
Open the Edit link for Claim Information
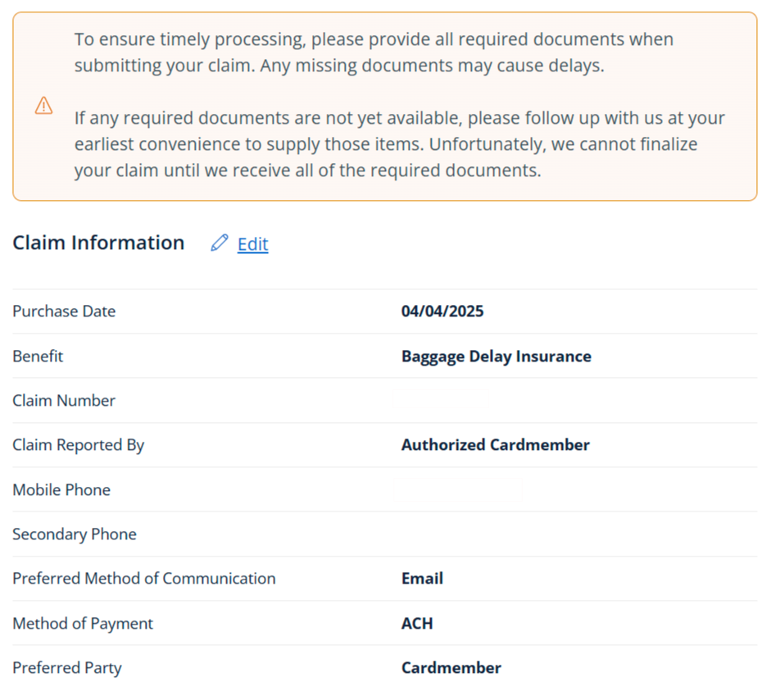point(252,244)
